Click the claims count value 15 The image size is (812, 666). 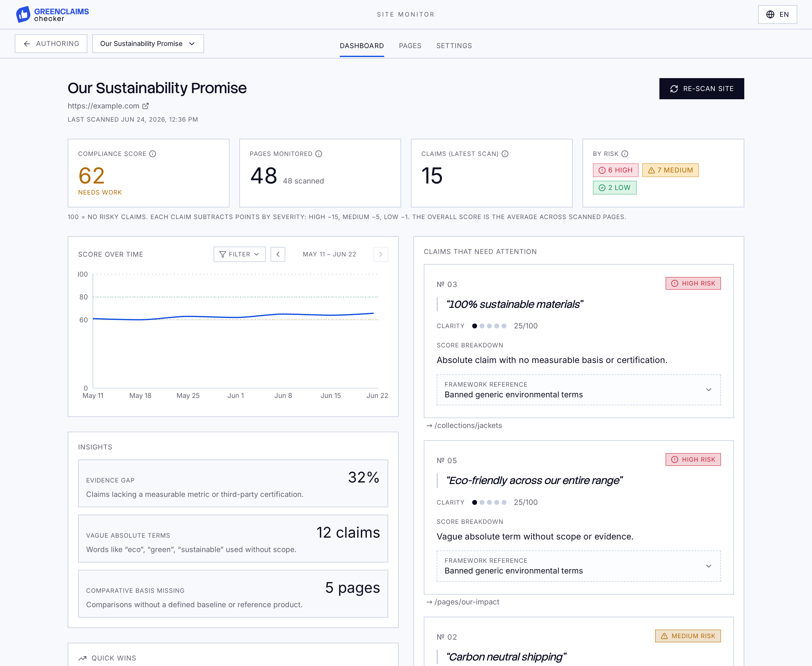[432, 176]
